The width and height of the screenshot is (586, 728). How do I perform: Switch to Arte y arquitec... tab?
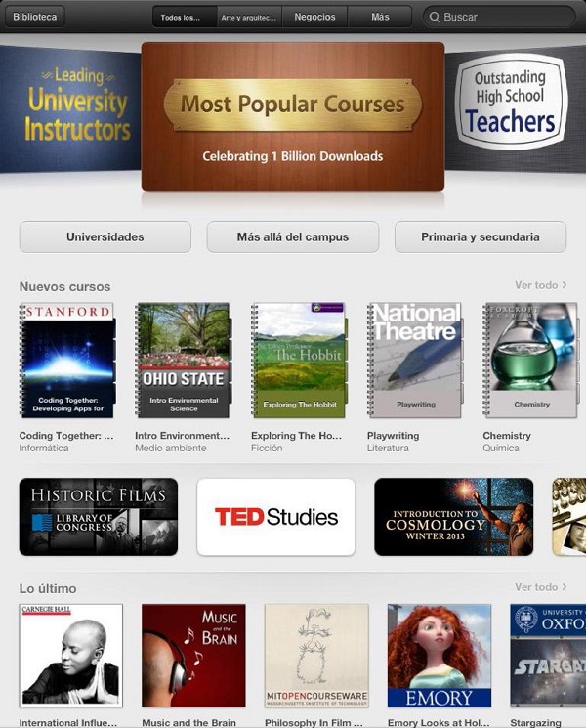coord(249,18)
